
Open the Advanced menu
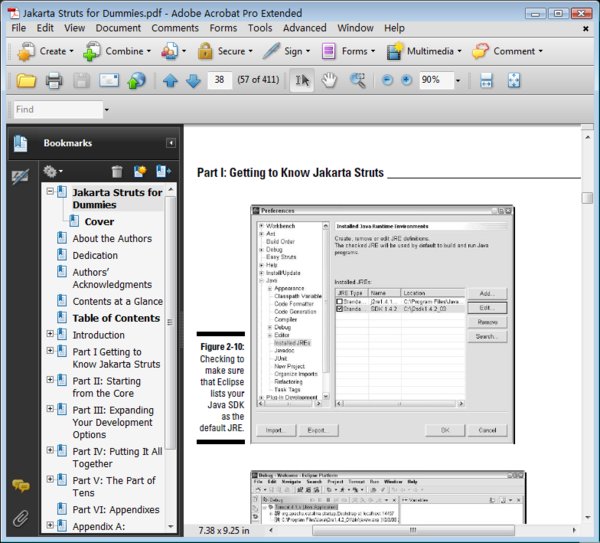point(305,28)
